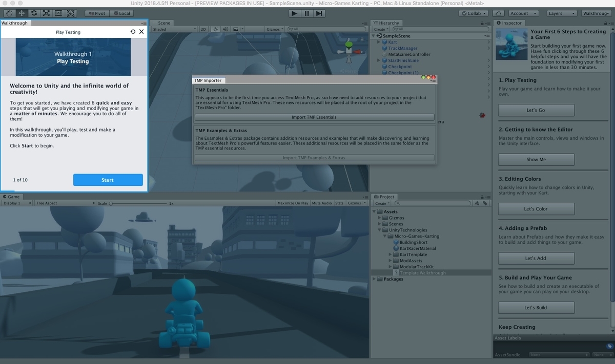Click the Let's Go button
Viewport: 615px width, 364px height.
(536, 110)
